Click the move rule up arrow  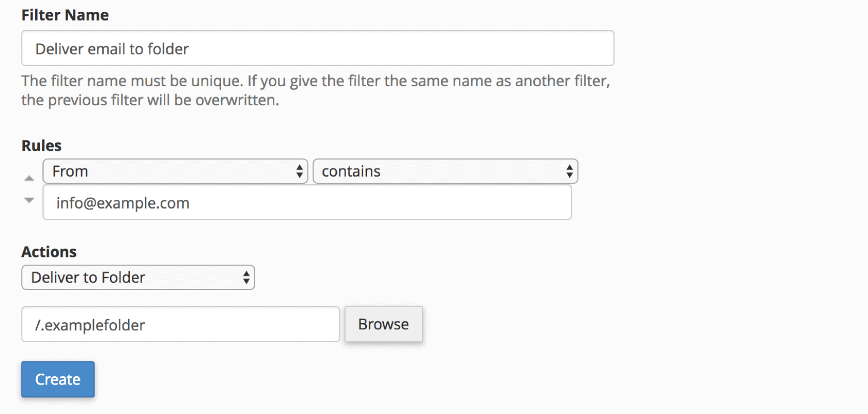29,179
